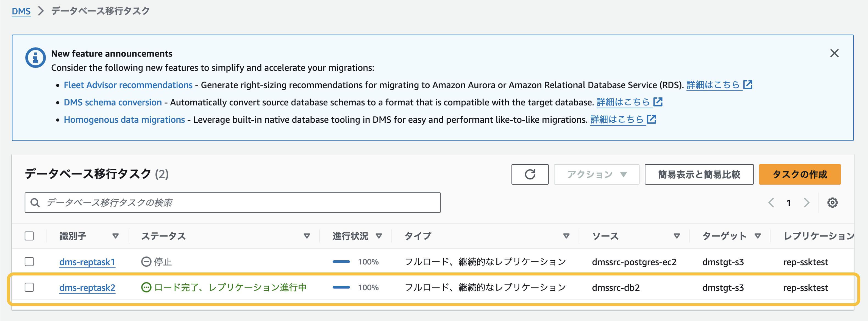Click the info icon in announcement banner

tap(35, 58)
